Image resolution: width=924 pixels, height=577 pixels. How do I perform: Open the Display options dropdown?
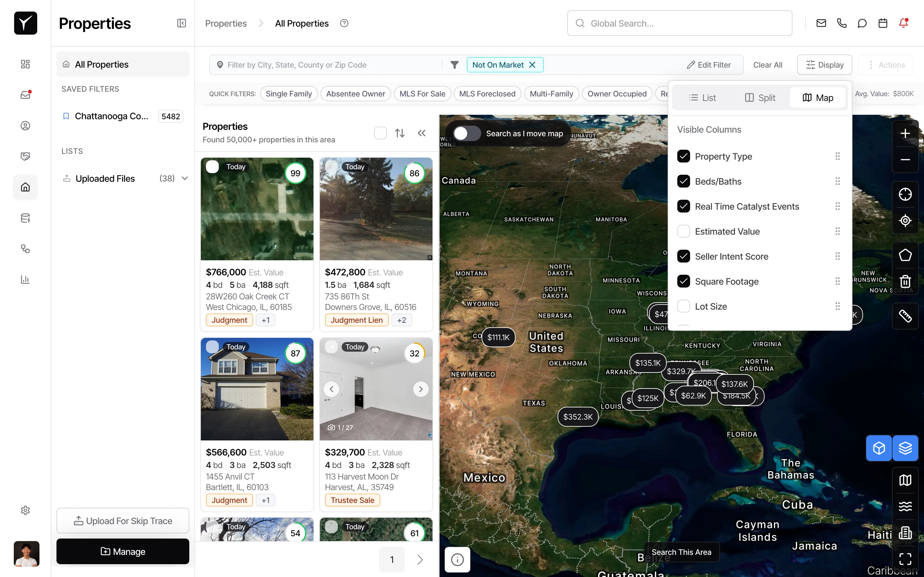tap(824, 65)
